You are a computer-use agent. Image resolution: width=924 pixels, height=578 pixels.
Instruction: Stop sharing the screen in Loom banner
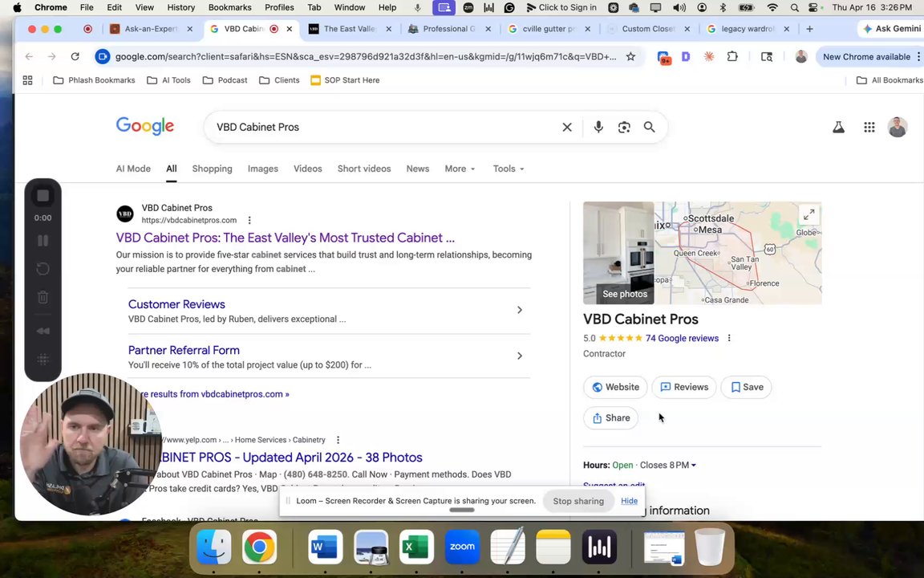[x=578, y=501]
